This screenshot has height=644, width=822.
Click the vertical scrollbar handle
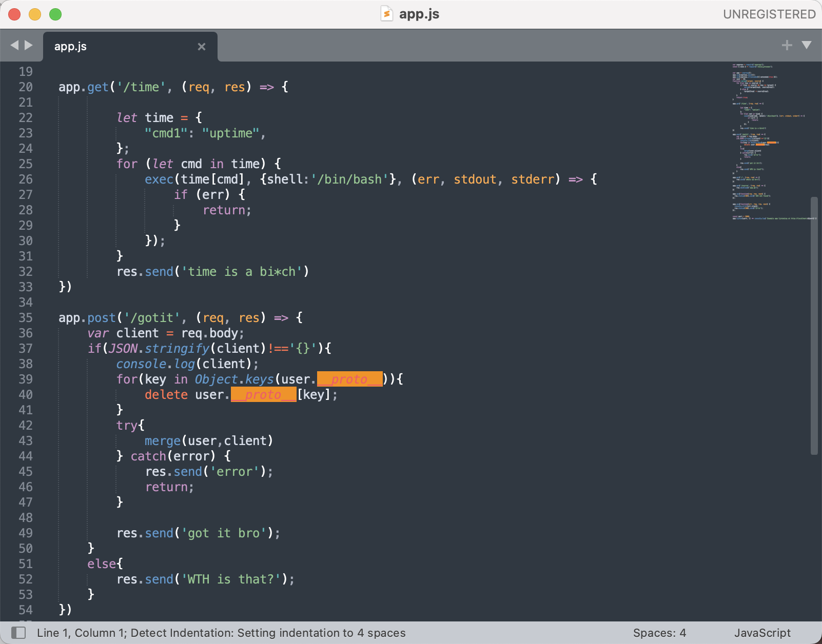(x=814, y=326)
